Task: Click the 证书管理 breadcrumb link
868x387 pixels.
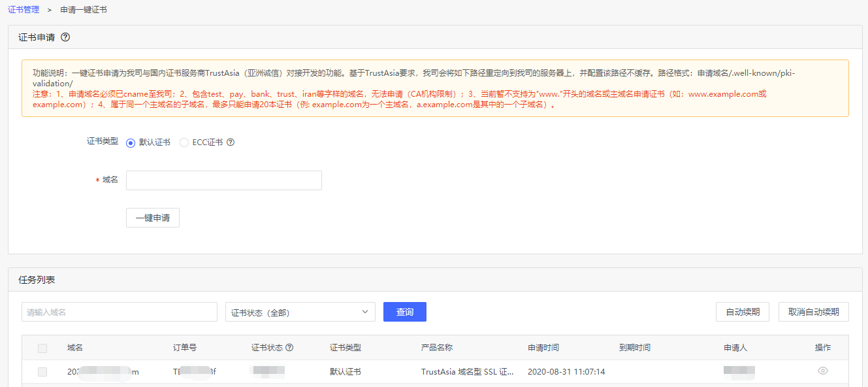Action: (x=24, y=10)
